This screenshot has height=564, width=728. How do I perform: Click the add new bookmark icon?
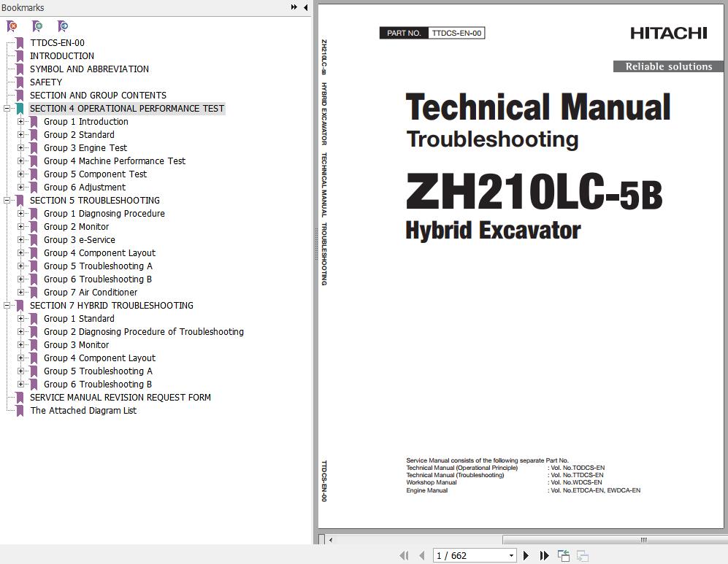[37, 26]
